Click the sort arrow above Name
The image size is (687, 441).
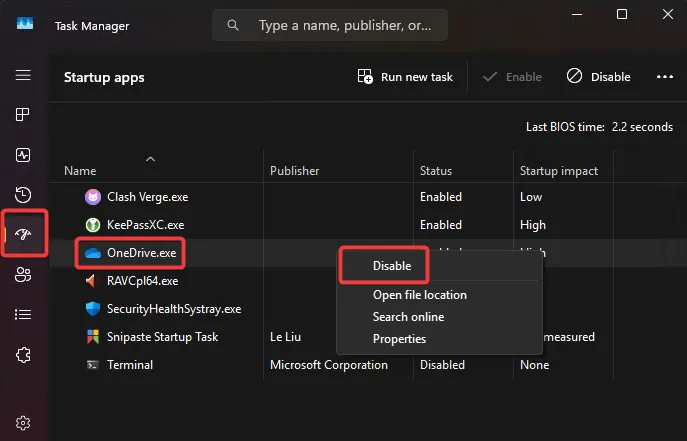coord(150,159)
